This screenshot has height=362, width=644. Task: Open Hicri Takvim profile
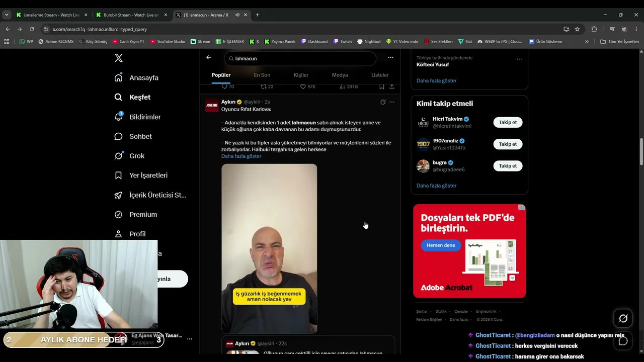tap(447, 119)
